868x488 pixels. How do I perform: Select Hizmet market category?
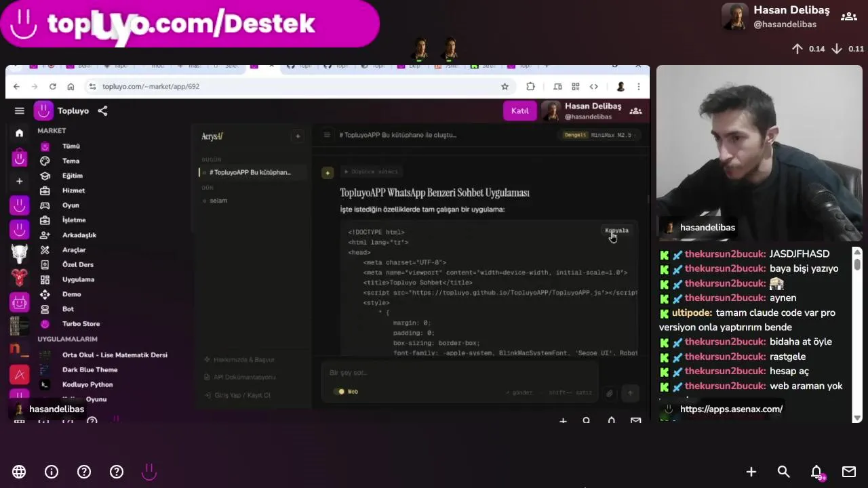click(x=73, y=191)
